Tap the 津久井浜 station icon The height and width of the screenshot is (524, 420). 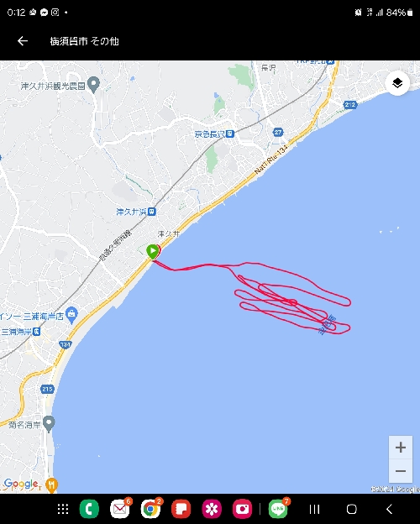pos(152,212)
